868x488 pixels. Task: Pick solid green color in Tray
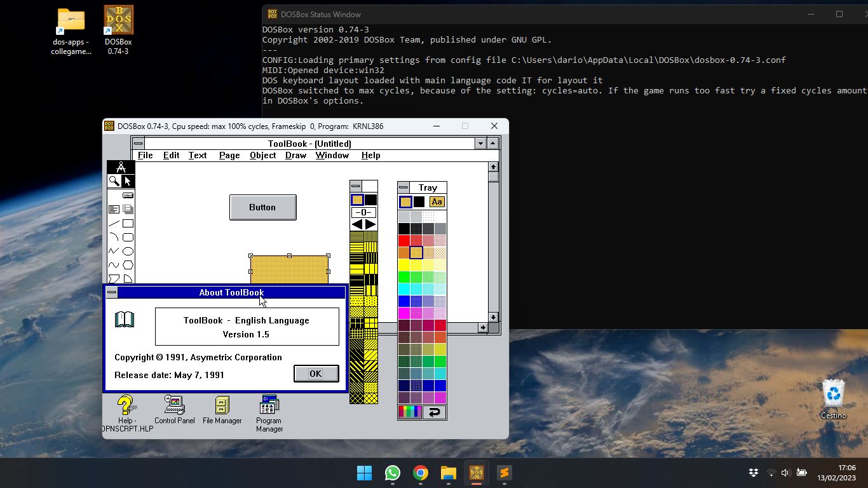pos(404,276)
